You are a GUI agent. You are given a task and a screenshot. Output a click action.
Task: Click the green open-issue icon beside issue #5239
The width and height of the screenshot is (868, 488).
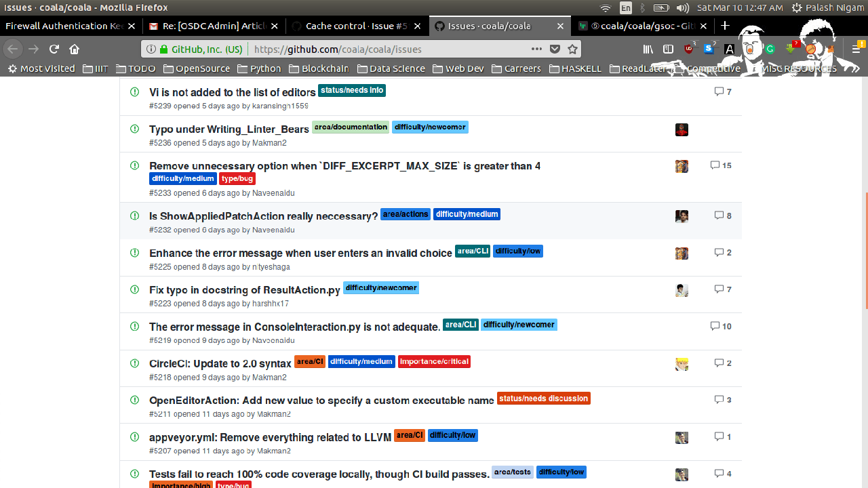point(135,90)
